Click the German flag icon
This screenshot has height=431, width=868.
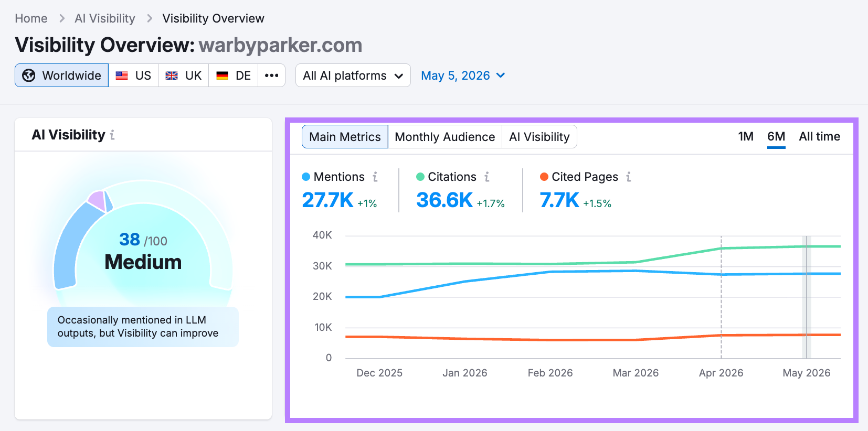(222, 76)
